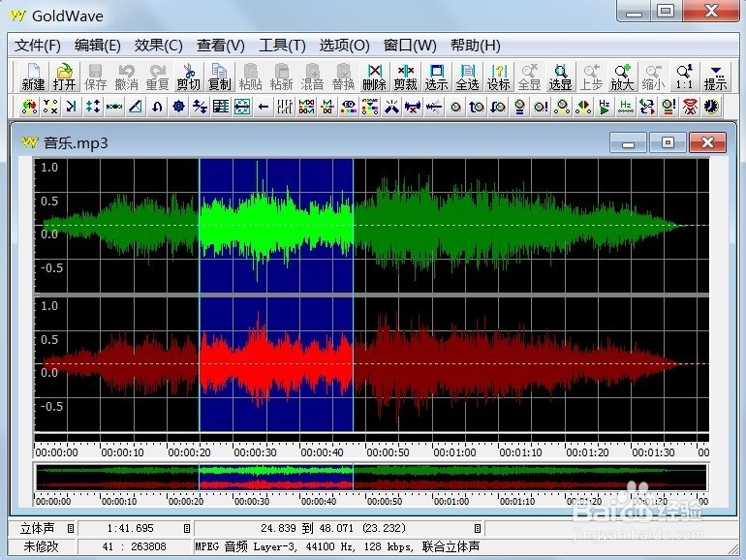Open the 窗口(W) menu
Viewport: 746px width, 560px height.
[410, 46]
